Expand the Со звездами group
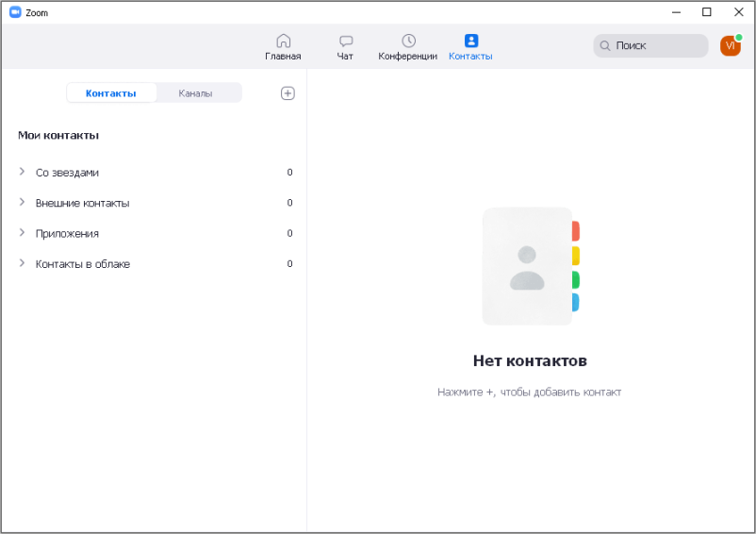Screen dimensions: 756x534 pyautogui.click(x=23, y=173)
